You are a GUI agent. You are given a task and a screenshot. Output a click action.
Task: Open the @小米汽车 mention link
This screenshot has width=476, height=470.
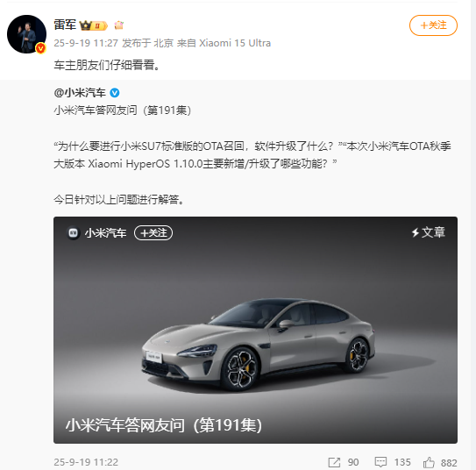click(80, 93)
